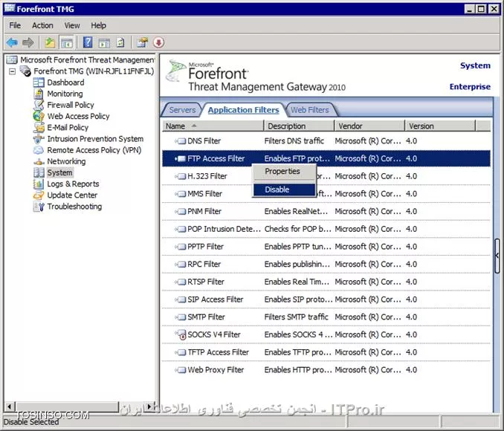This screenshot has height=431, width=504.
Task: Toggle the Show/Hide console tree icon
Action: click(x=67, y=42)
